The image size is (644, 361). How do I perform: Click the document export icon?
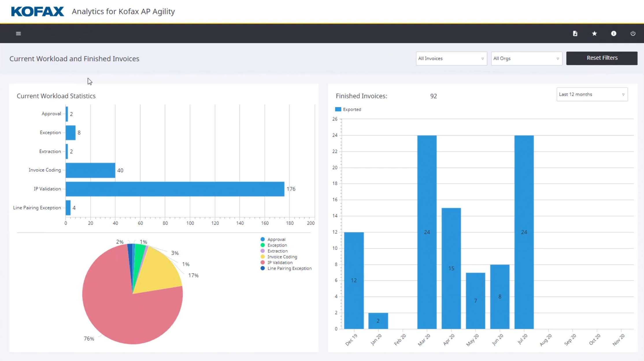pyautogui.click(x=575, y=34)
